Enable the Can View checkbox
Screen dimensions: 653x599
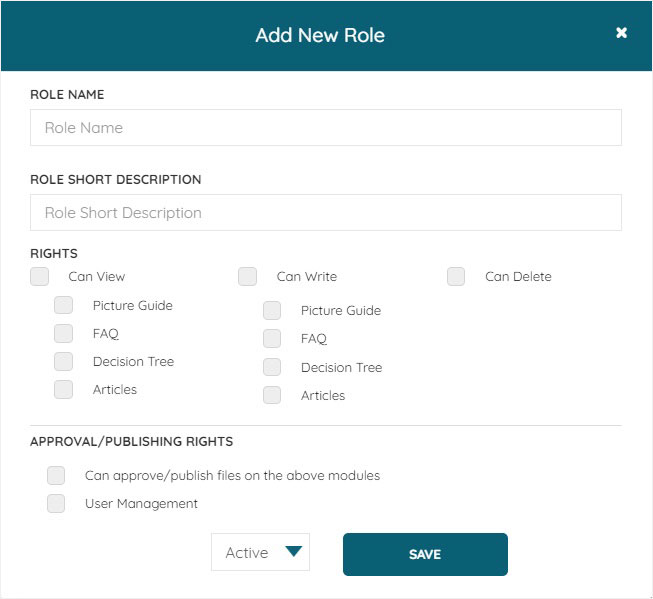(x=40, y=277)
